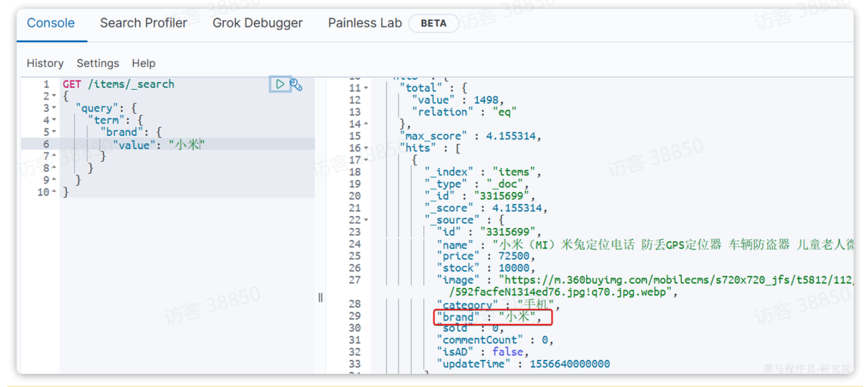868x387 pixels.
Task: Click the "sold" : 0 line
Action: click(470, 329)
